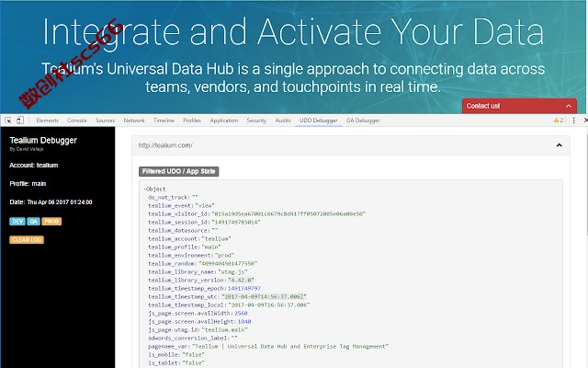
Task: Click the By David Vallejo author text
Action: (x=27, y=149)
